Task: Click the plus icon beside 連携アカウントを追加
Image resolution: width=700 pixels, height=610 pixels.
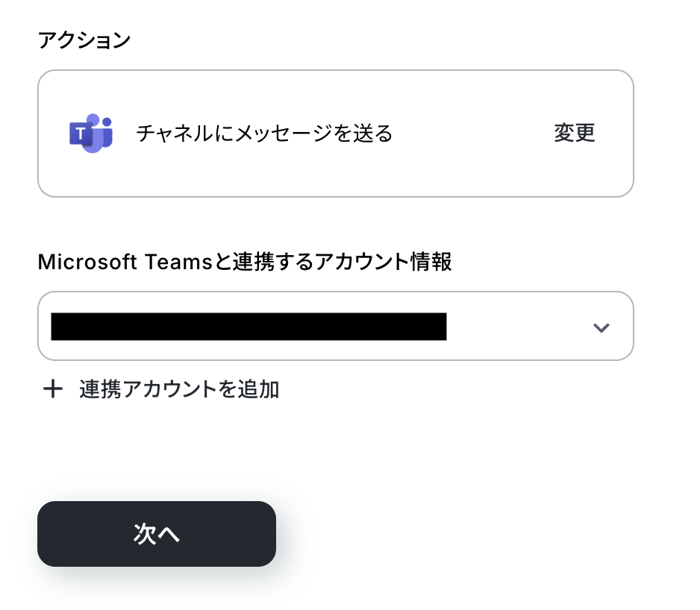Action: click(52, 389)
